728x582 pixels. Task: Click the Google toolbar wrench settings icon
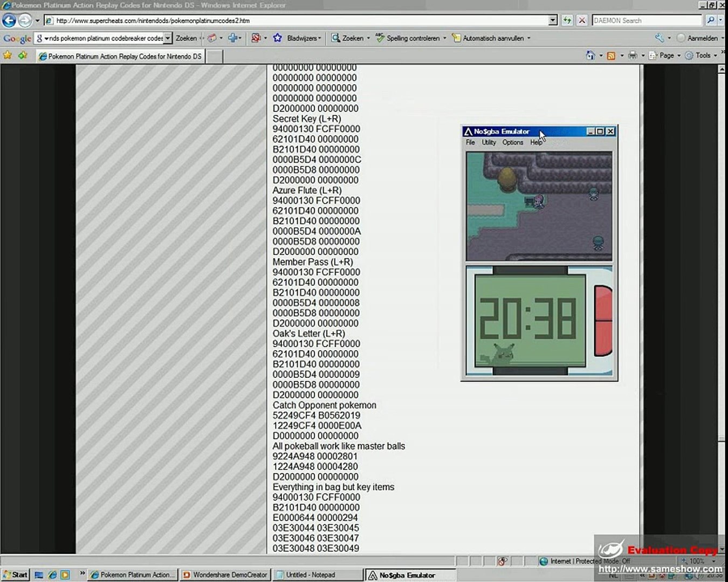[660, 38]
